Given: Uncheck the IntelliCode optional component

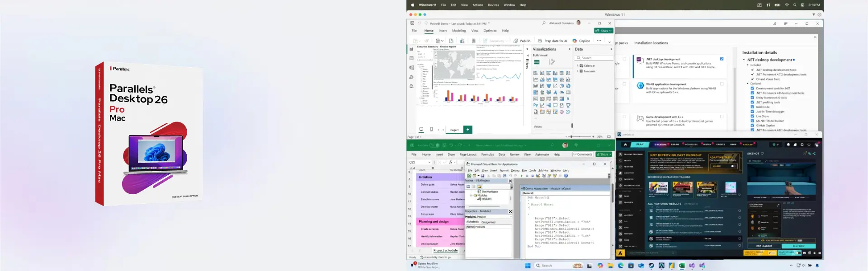Looking at the screenshot, I should point(752,107).
